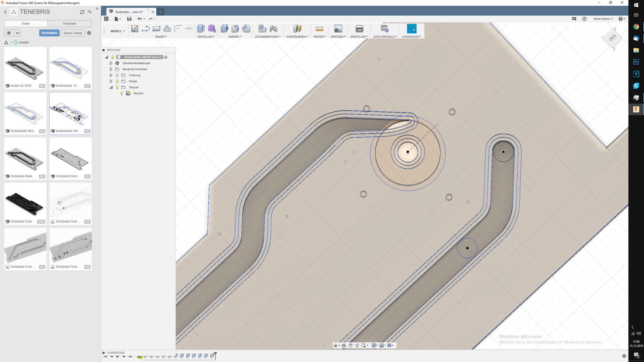Open the MODELL workspace dropdown

point(117,31)
